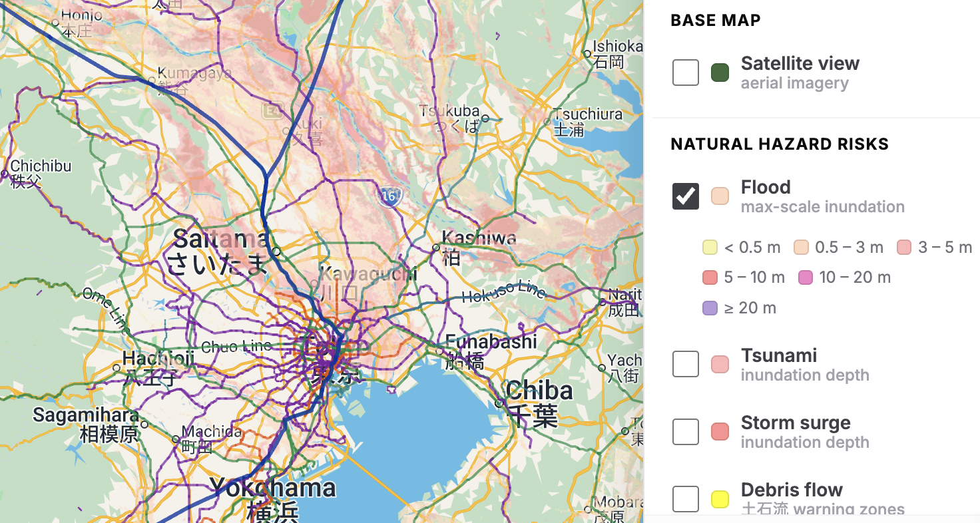Click the 'max-scale inundation' subtitle
The height and width of the screenshot is (523, 980).
coord(823,207)
